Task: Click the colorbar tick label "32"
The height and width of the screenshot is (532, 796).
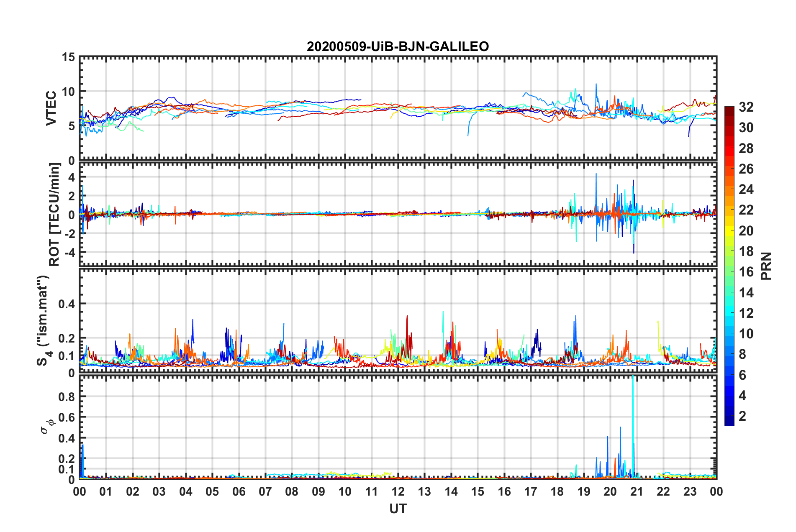Action: [746, 107]
